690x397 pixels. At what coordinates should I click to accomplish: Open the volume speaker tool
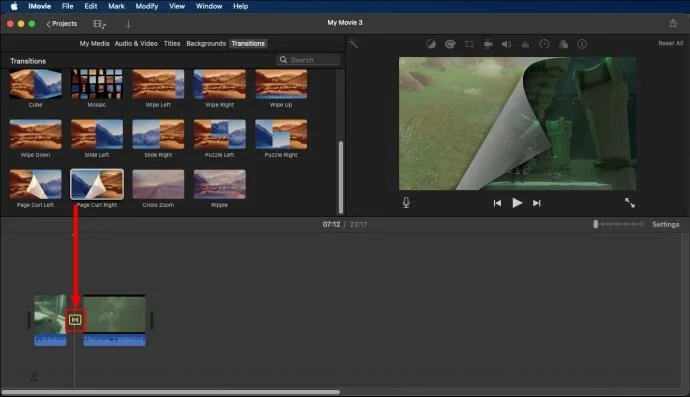[x=506, y=44]
